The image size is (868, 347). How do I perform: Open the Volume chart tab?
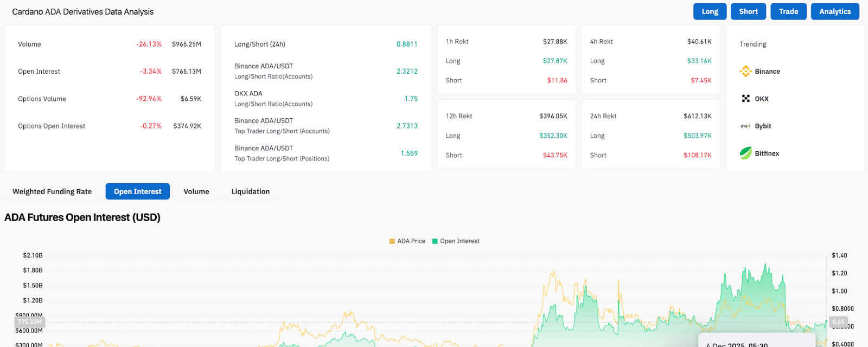[x=196, y=191]
